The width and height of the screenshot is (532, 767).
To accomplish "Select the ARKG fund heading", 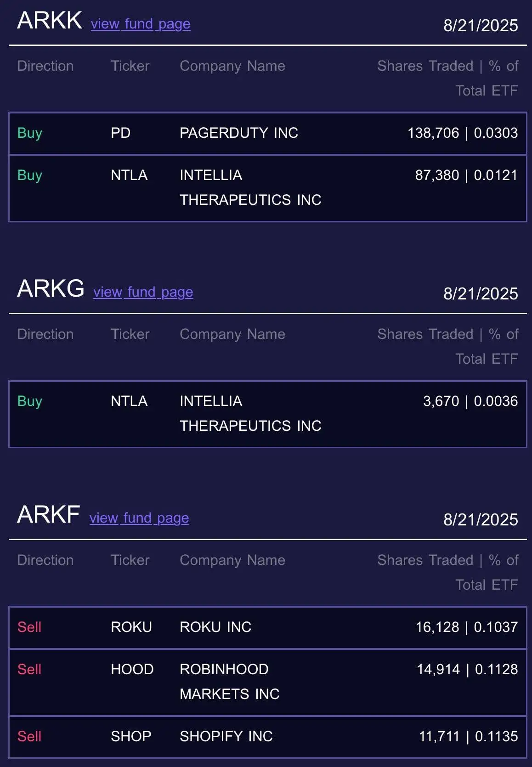I will 51,289.
